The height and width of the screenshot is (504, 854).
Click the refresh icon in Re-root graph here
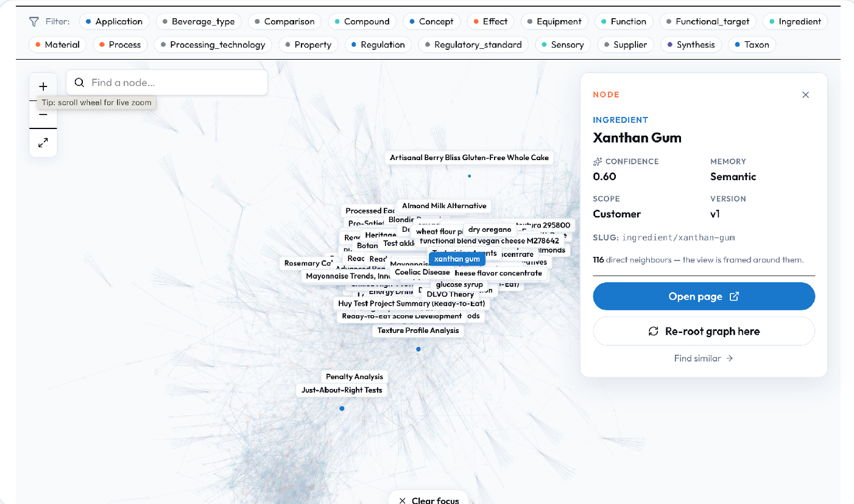654,331
